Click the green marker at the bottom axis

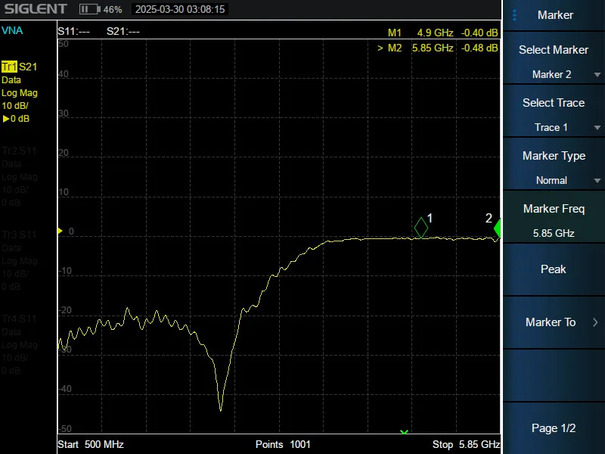[x=404, y=432]
